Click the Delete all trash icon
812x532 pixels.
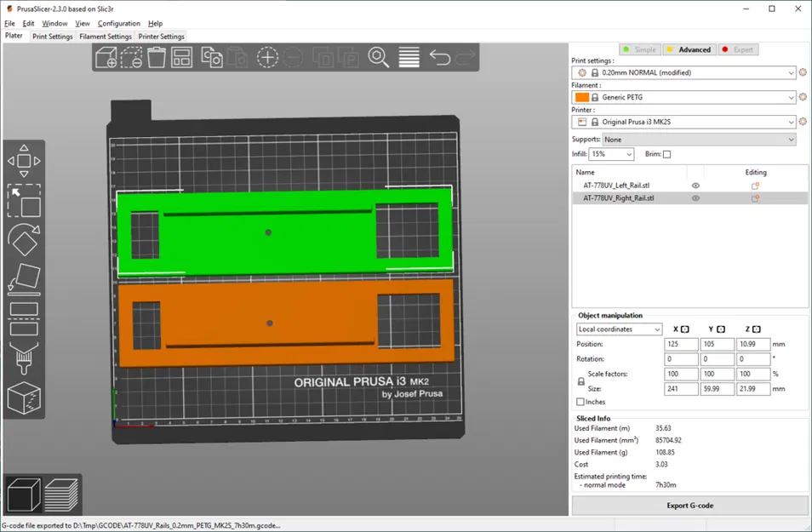pos(157,57)
